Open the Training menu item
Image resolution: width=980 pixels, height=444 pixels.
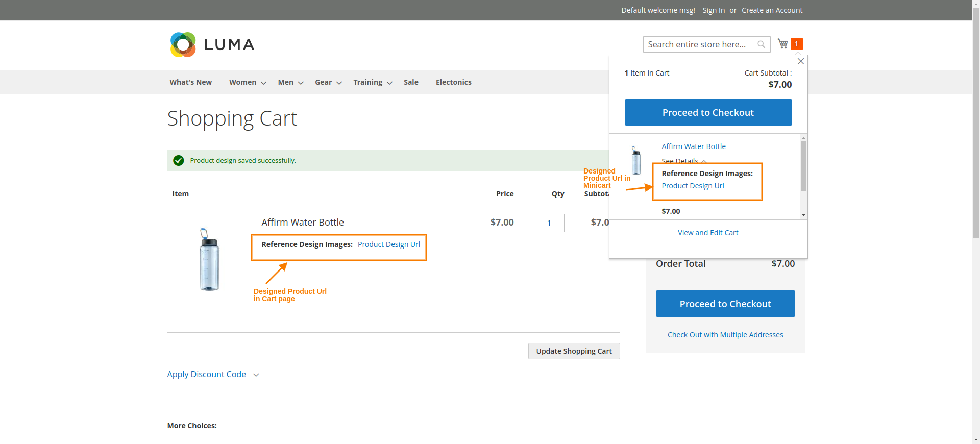[x=367, y=82]
